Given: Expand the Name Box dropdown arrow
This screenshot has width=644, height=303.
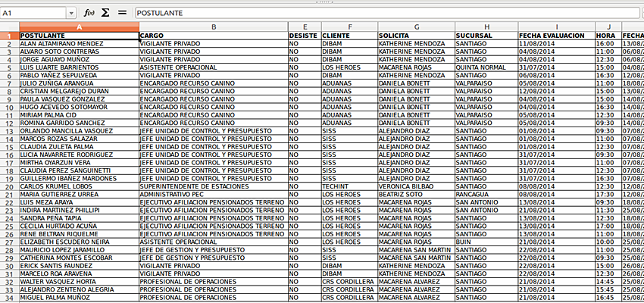Looking at the screenshot, I should pos(70,13).
